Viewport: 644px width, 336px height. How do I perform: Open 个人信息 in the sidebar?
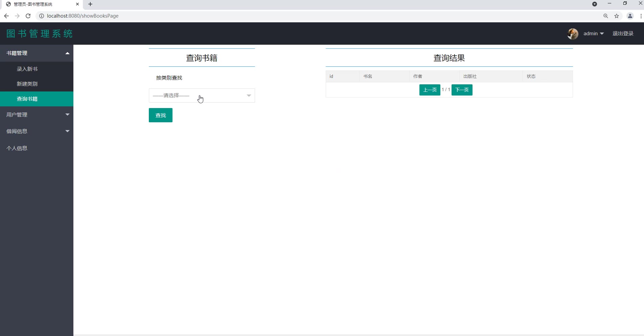point(37,148)
